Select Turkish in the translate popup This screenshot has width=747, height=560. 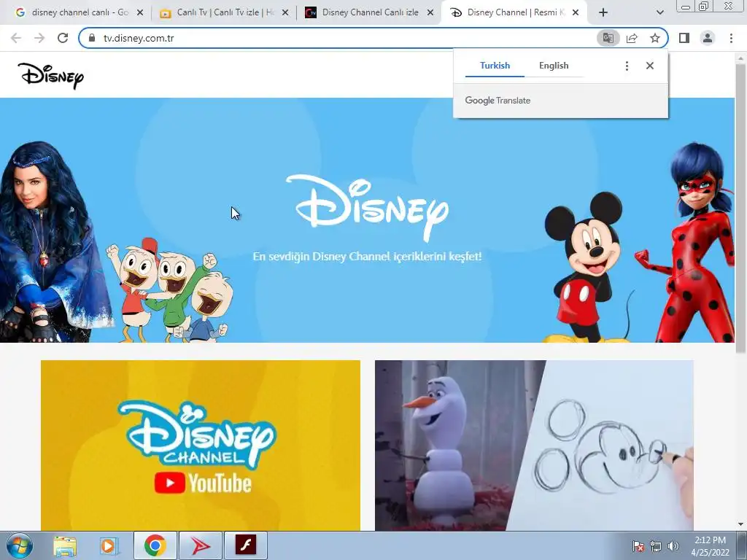495,66
